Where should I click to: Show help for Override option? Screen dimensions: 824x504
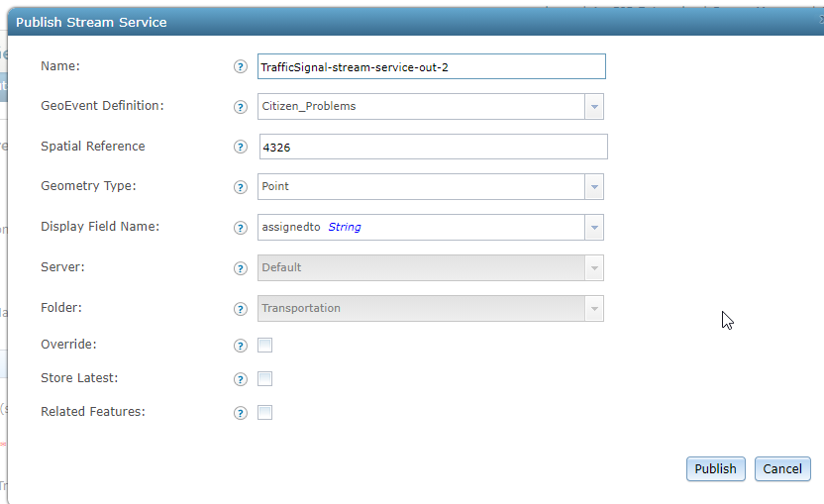pos(240,346)
